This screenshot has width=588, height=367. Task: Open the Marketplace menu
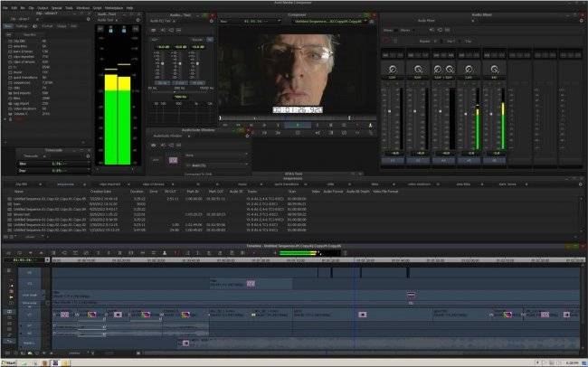click(x=113, y=8)
